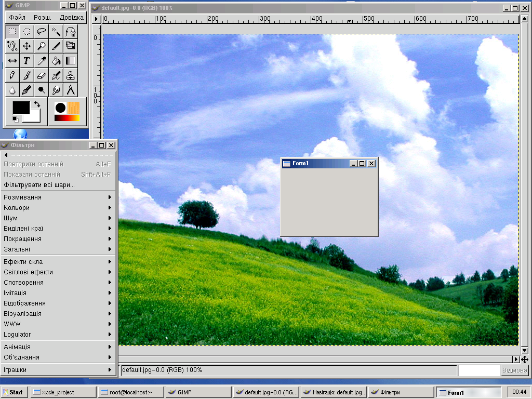Switch to root@localhost terminal in taskbar
The height and width of the screenshot is (399, 532).
coord(131,392)
